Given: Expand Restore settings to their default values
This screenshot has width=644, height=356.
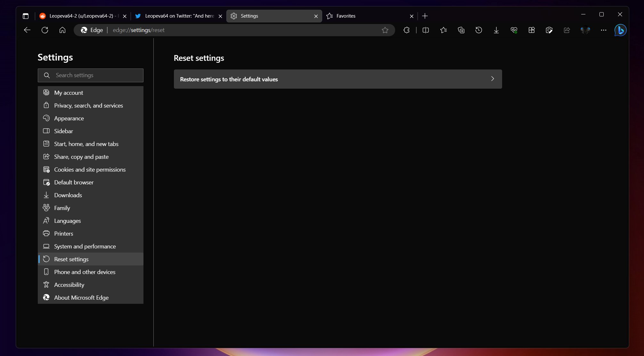Looking at the screenshot, I should pos(493,78).
